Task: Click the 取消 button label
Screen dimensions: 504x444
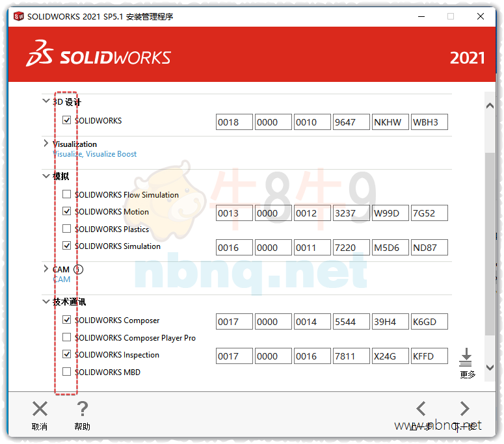Action: click(40, 426)
